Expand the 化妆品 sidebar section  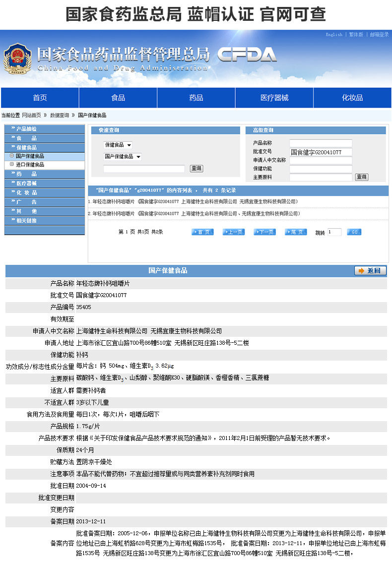click(x=45, y=193)
